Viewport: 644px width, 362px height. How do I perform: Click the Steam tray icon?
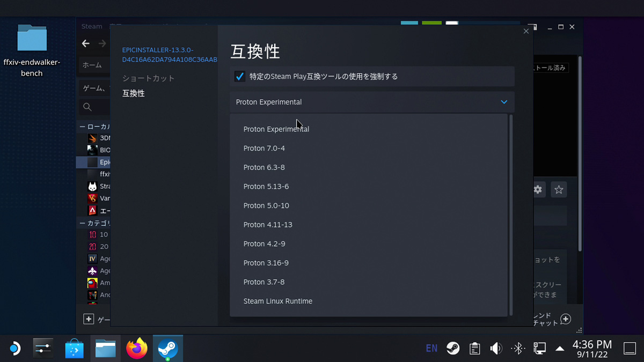click(x=453, y=349)
